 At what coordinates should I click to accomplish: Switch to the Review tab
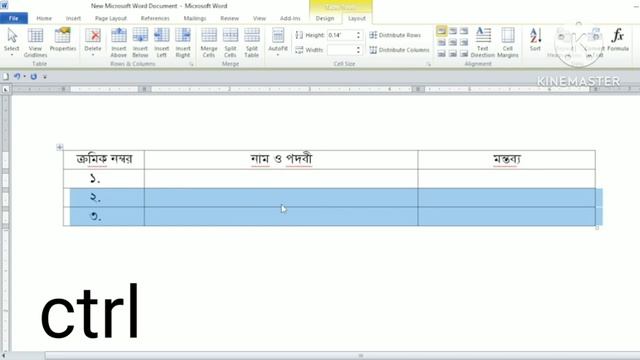229,18
